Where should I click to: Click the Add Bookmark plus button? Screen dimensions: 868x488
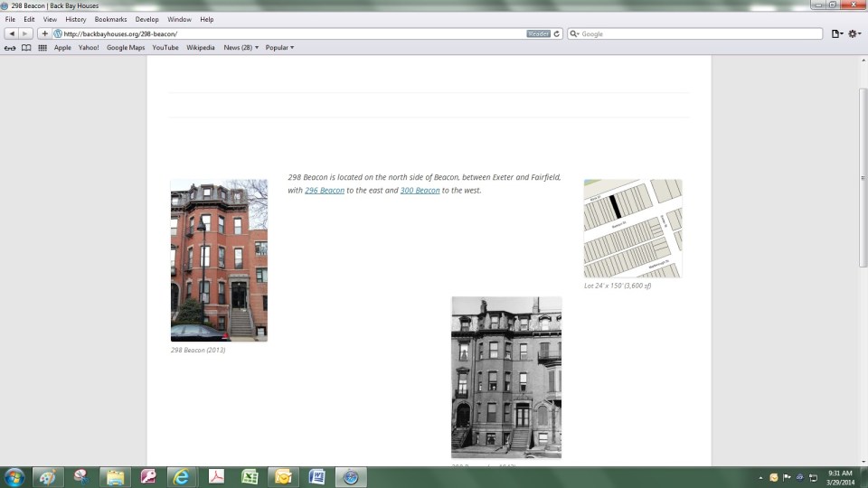(x=44, y=33)
